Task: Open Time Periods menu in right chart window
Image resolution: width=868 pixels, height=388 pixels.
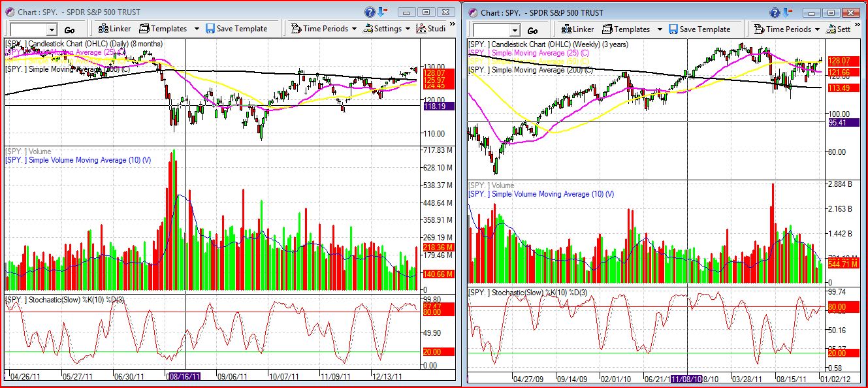Action: [787, 29]
